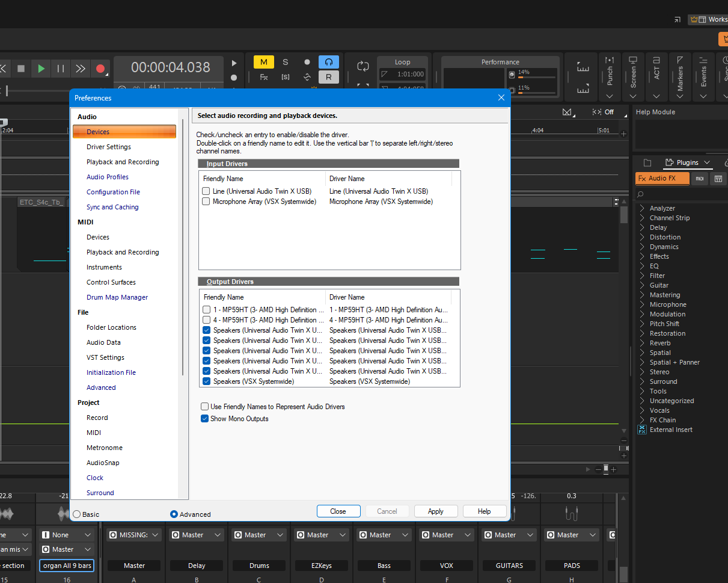Enable Line (Universal Audio Twin X USB) input

[206, 191]
